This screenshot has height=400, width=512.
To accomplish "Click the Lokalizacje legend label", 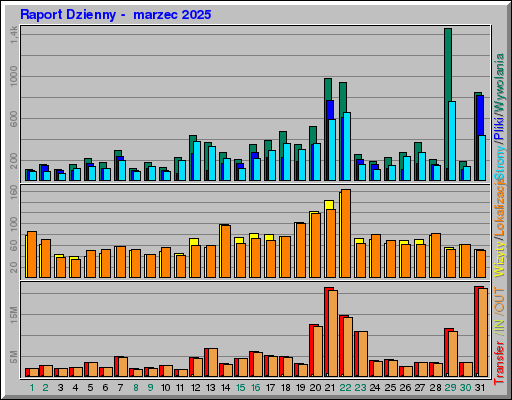I will (x=500, y=208).
